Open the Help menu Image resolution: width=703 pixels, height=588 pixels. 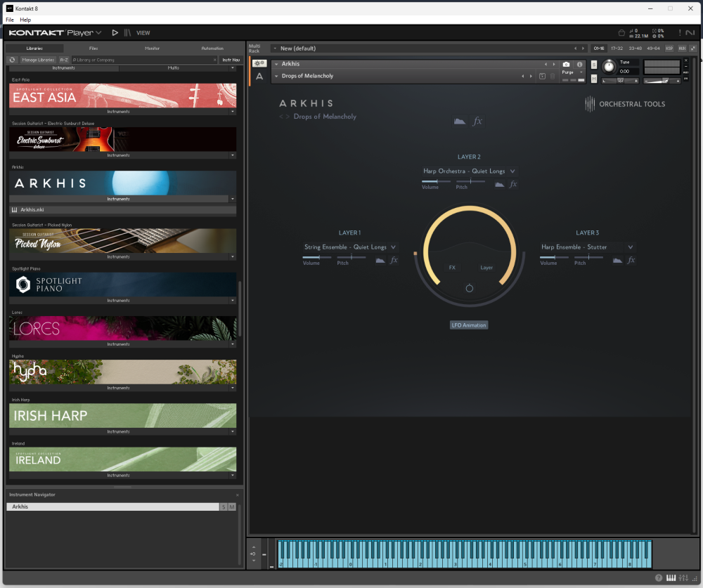25,20
